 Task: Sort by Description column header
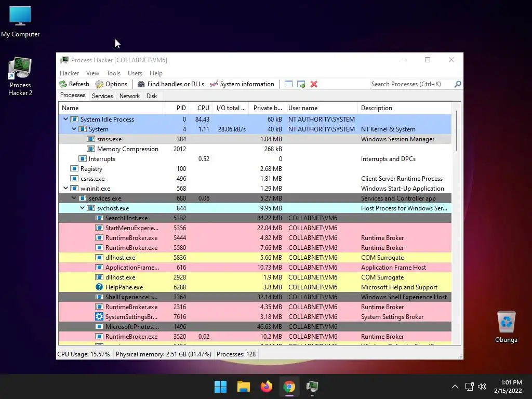coord(404,108)
